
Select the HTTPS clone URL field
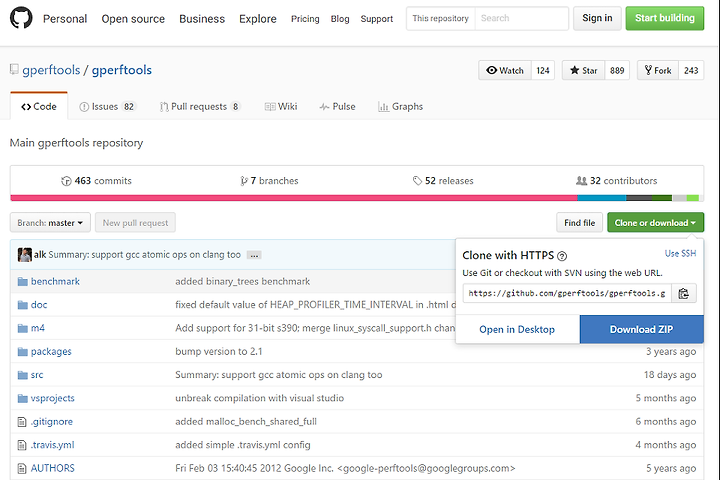coord(567,293)
